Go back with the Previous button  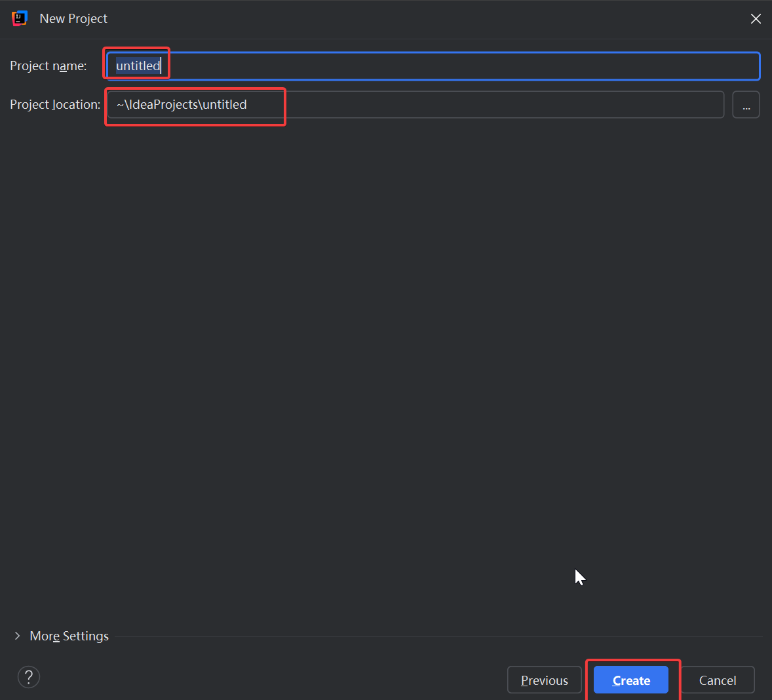click(x=544, y=680)
